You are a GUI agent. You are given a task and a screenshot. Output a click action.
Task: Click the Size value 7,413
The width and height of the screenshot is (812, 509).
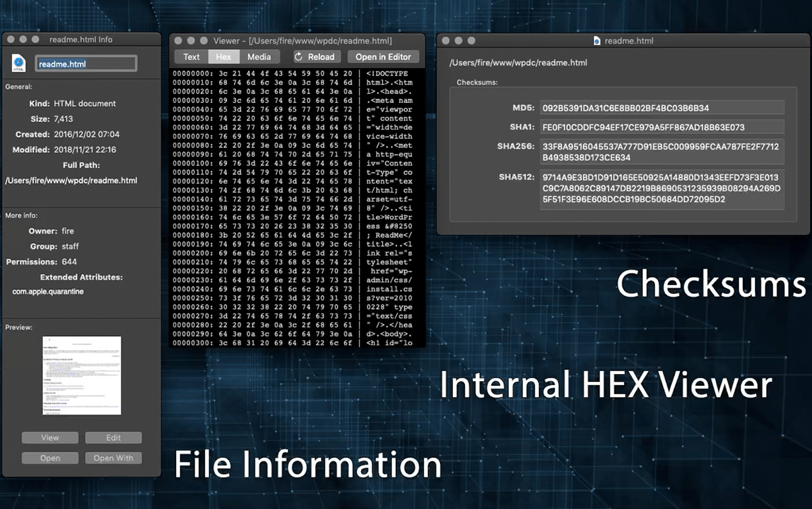63,119
